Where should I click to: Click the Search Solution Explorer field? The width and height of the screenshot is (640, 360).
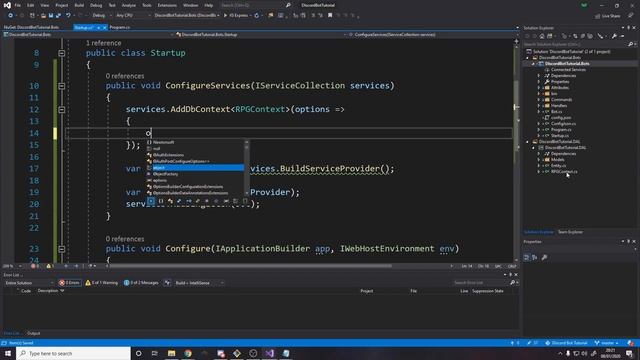[576, 44]
